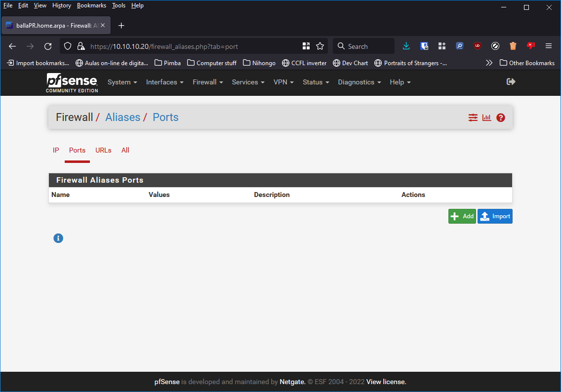Click the logout icon in the pfSense navbar
The image size is (561, 392).
click(511, 81)
